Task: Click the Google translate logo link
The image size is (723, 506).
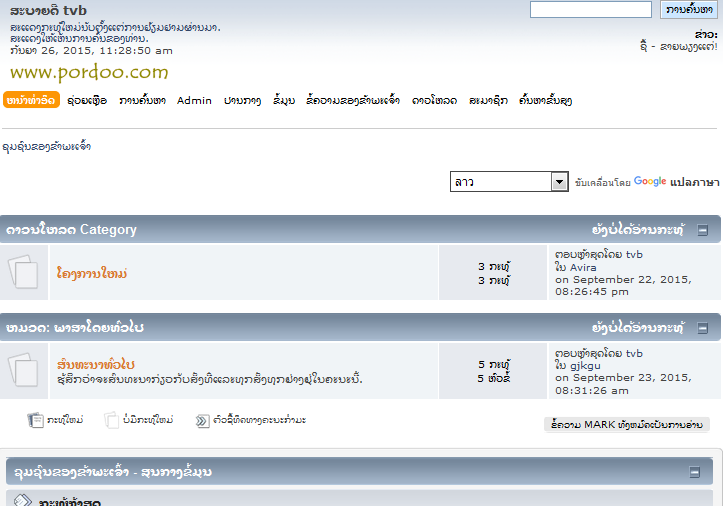Action: click(x=650, y=181)
